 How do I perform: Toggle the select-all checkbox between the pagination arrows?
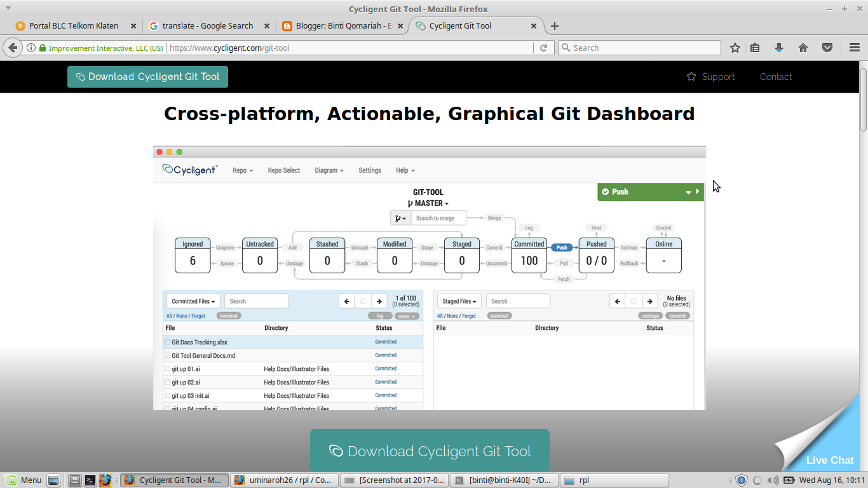(x=363, y=301)
